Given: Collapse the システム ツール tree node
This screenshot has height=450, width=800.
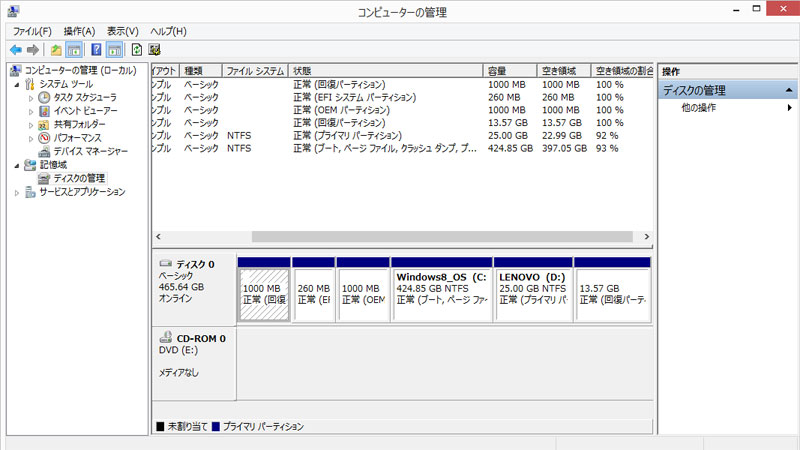Looking at the screenshot, I should [17, 85].
